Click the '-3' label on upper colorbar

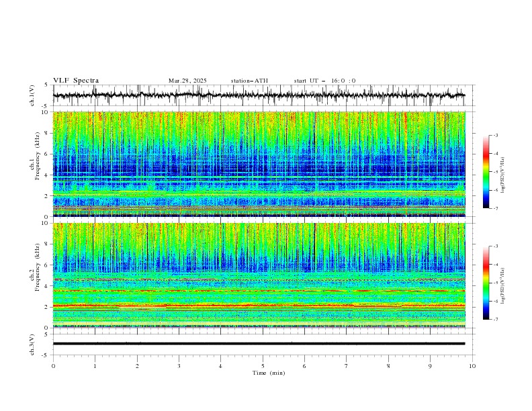coord(496,135)
